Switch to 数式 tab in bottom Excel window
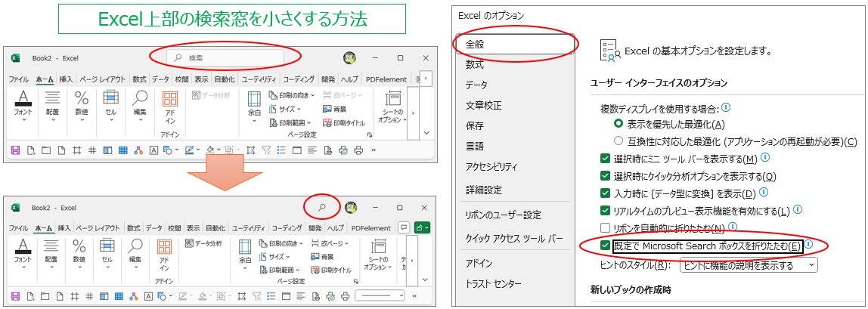 [x=133, y=227]
